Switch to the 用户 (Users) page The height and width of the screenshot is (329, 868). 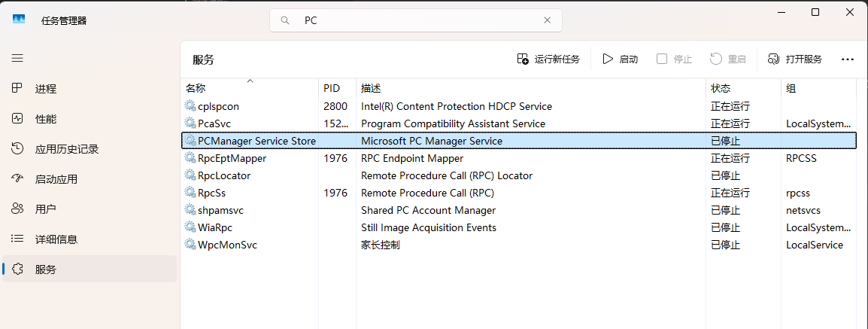[45, 209]
